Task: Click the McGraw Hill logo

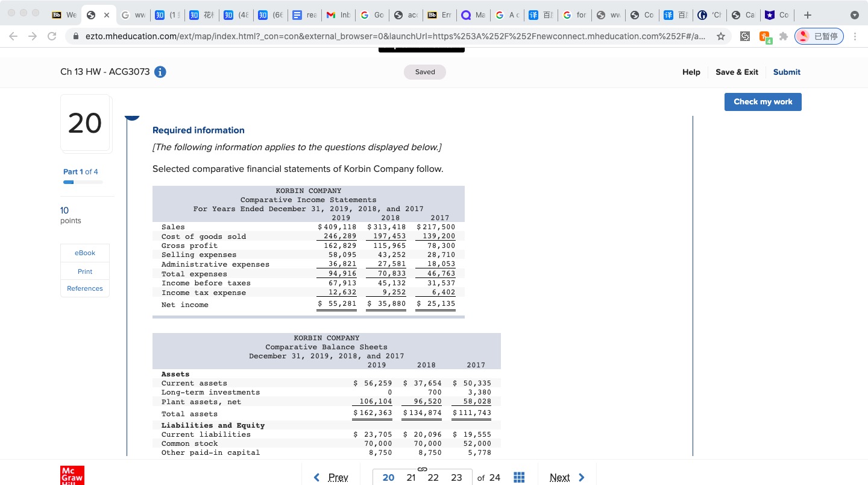Action: [73, 475]
